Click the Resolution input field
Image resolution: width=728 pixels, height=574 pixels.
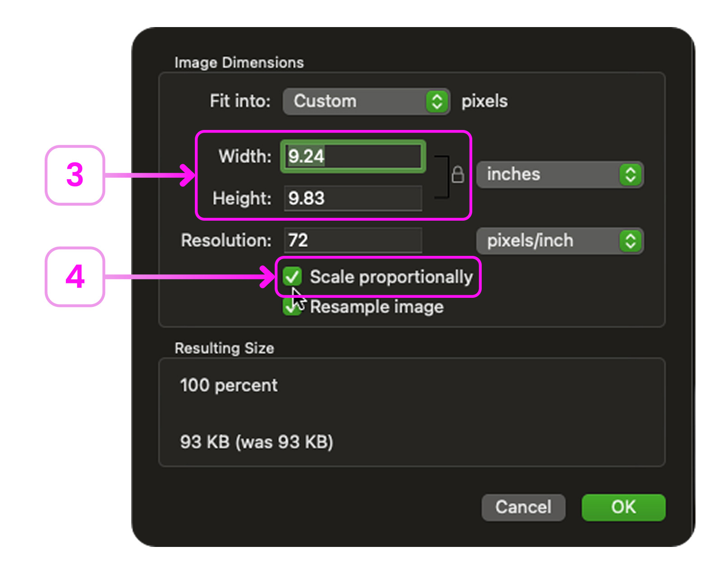coord(353,241)
